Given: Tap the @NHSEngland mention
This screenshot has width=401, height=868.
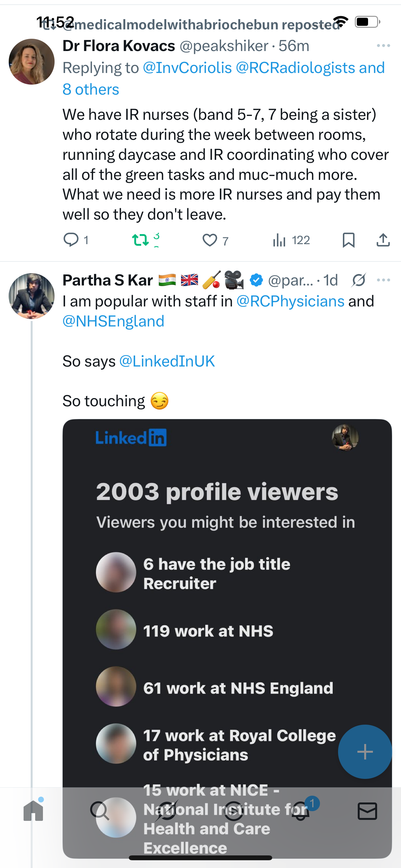Looking at the screenshot, I should click(113, 321).
